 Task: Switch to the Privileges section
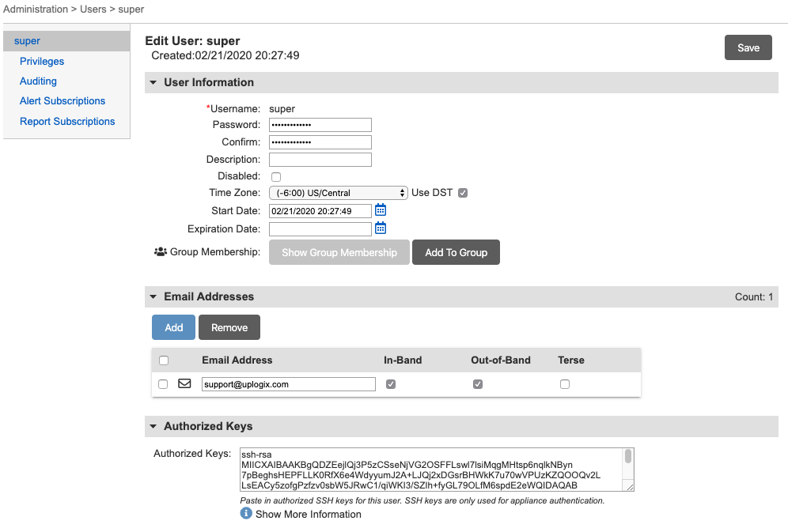pyautogui.click(x=41, y=61)
